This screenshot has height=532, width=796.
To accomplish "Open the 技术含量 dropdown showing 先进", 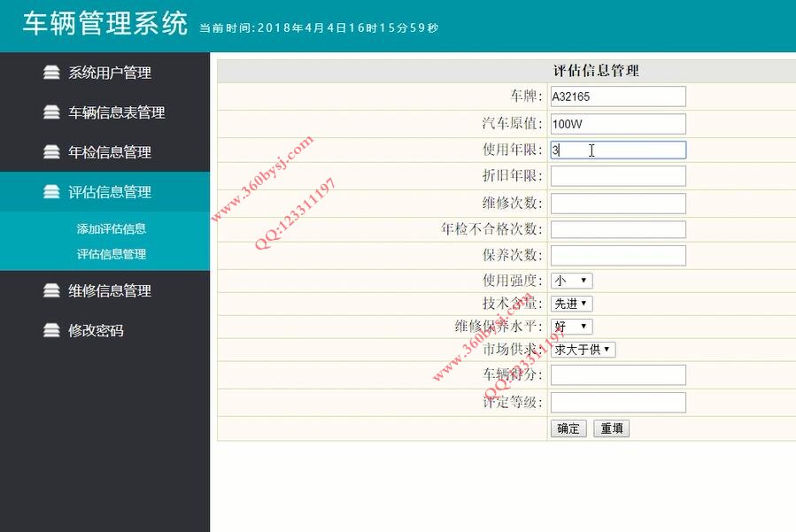I will coord(572,304).
